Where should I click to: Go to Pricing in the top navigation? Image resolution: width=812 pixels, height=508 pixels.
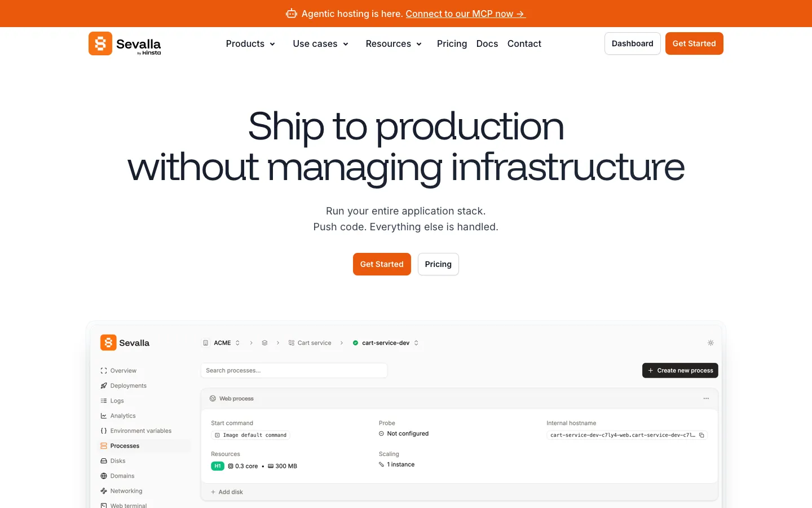pos(452,43)
